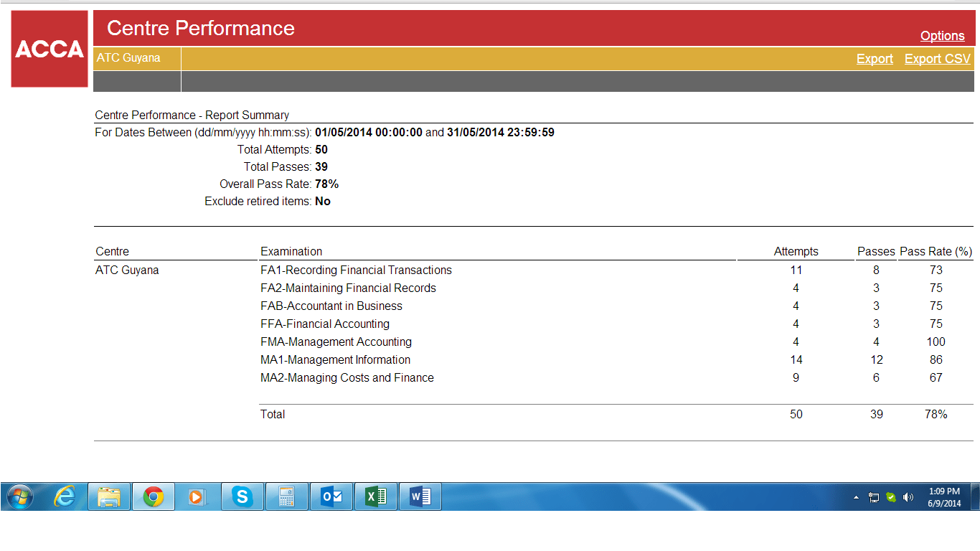Switch to Google Chrome in taskbar
The image size is (980, 551).
tap(153, 496)
